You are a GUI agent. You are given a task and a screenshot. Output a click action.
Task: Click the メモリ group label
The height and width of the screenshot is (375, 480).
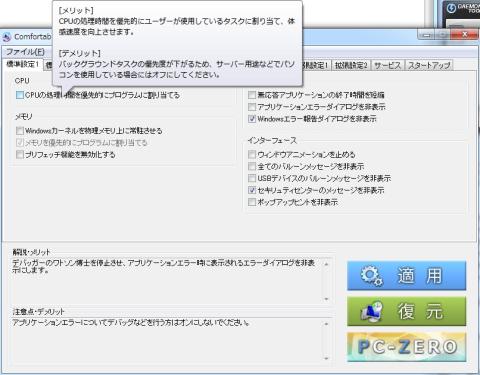tap(24, 117)
